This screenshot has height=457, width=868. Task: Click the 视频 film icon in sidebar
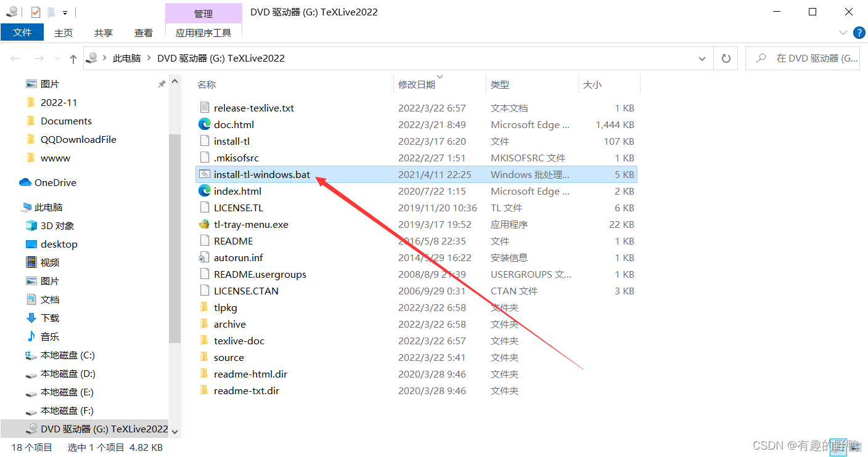[31, 262]
